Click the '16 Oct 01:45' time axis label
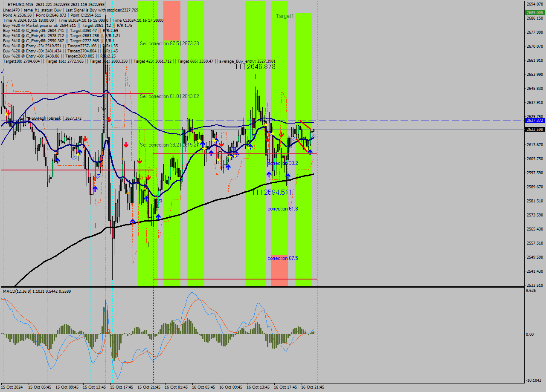546x392 pixels. [177, 387]
